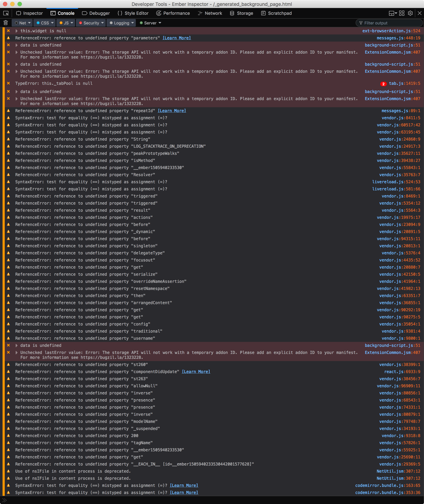Open the JS filter dropdown arrow

click(72, 23)
